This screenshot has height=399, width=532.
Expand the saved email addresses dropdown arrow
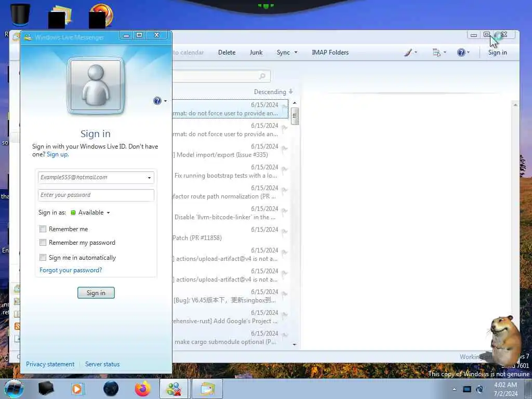[x=149, y=178]
